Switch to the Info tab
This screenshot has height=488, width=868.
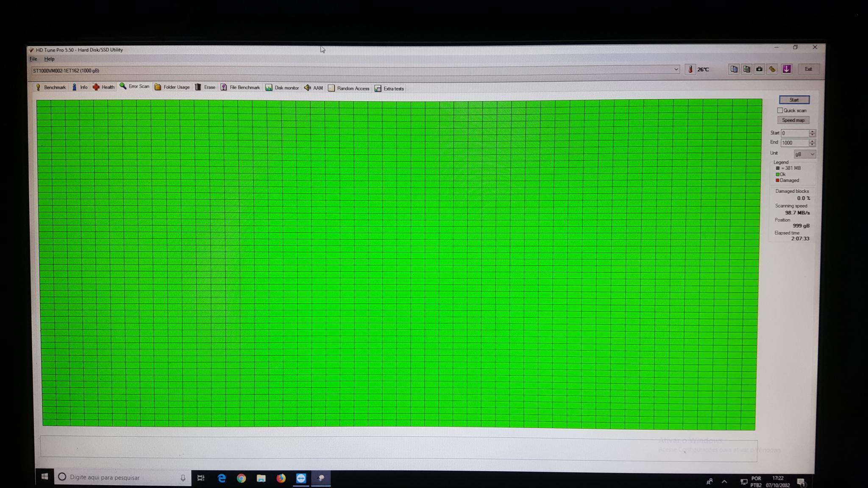coord(80,87)
